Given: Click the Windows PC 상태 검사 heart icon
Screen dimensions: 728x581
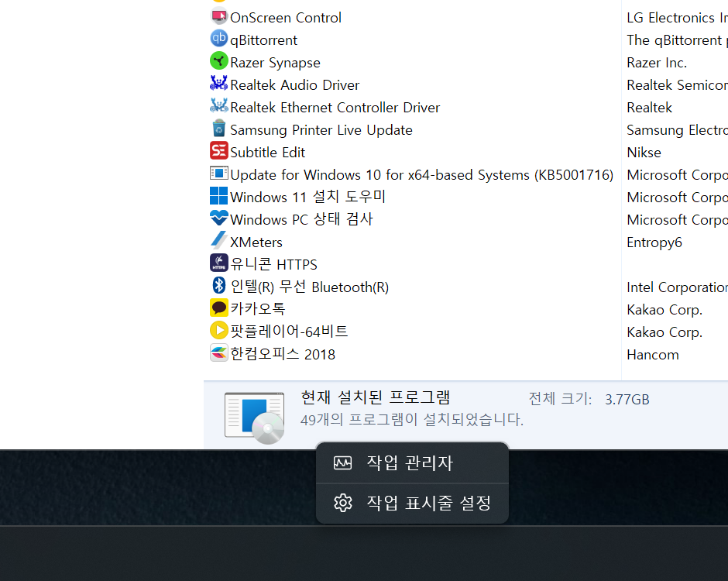Looking at the screenshot, I should click(x=218, y=218).
